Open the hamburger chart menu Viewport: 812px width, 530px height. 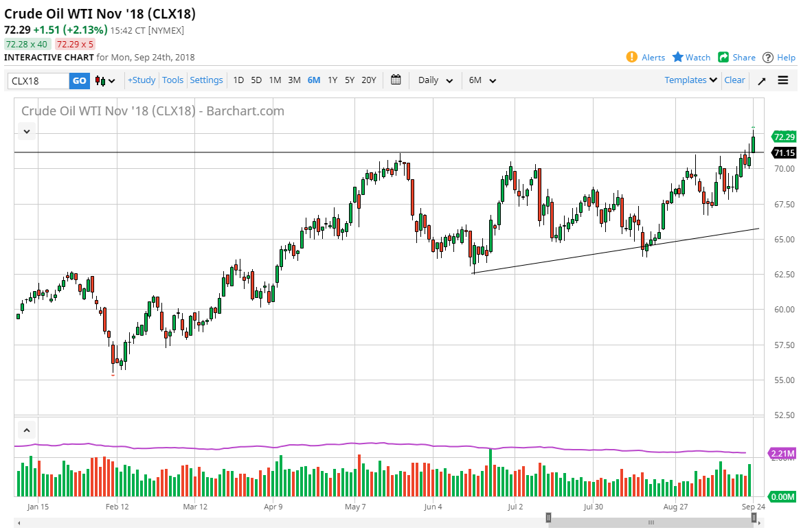(x=783, y=80)
